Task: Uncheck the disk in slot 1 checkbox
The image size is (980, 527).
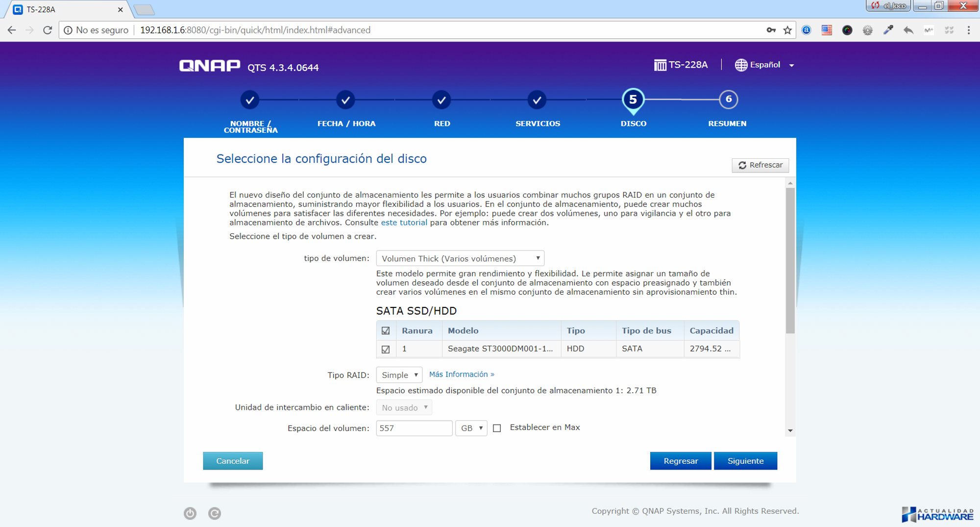Action: [x=386, y=349]
